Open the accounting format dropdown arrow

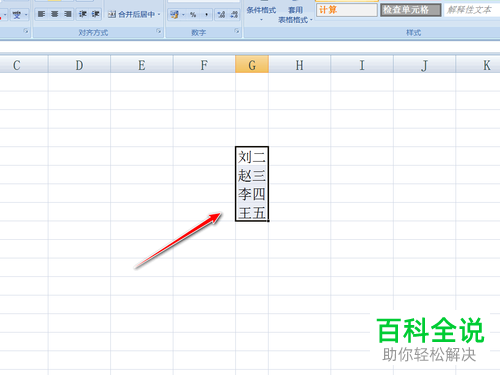pos(183,15)
